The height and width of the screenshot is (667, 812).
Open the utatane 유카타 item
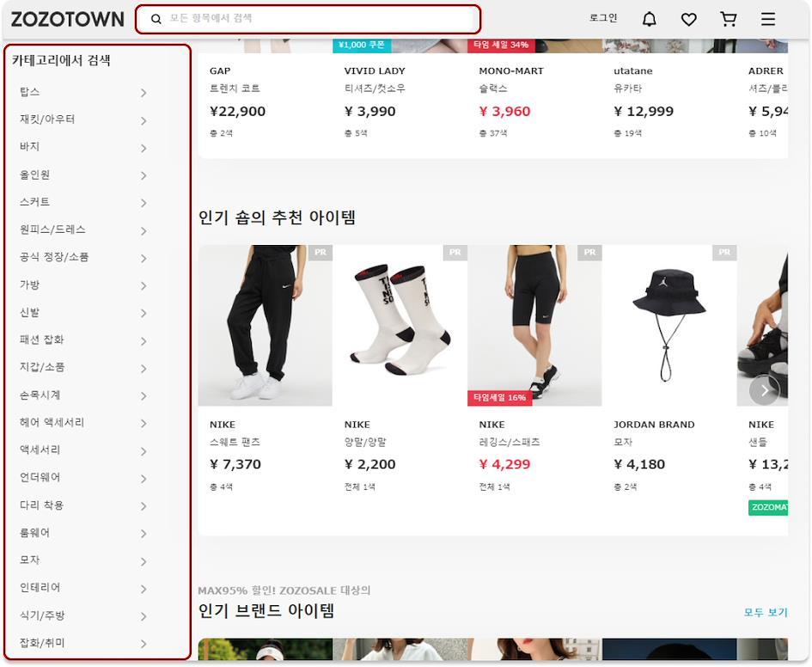[x=627, y=89]
